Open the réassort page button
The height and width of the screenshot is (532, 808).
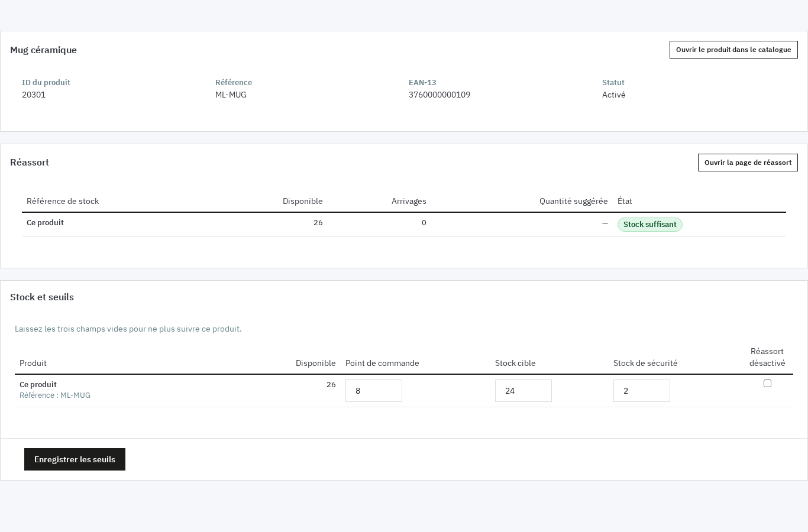(x=748, y=163)
